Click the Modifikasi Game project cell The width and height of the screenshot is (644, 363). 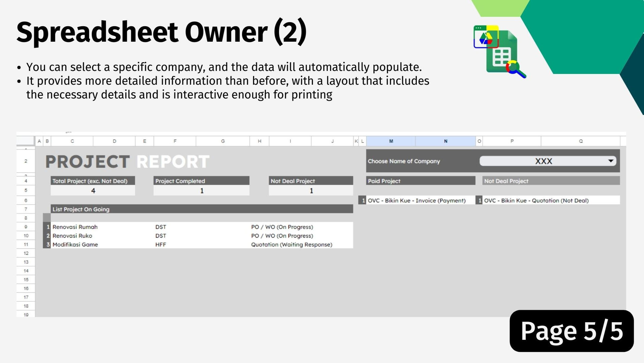tap(75, 244)
